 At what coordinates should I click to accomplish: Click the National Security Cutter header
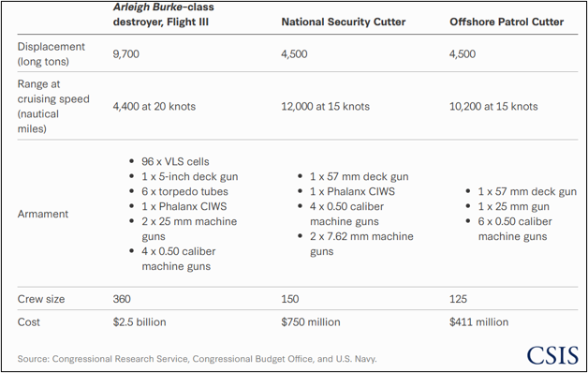pyautogui.click(x=343, y=22)
